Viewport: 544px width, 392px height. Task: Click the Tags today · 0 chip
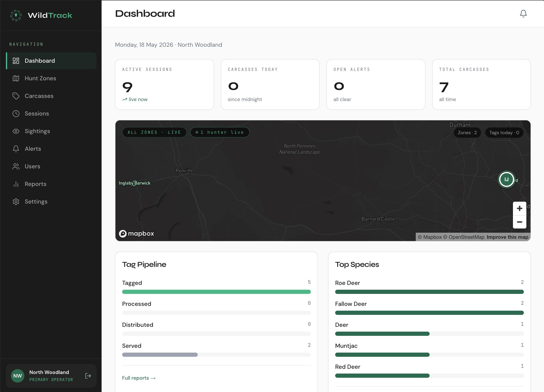(504, 133)
